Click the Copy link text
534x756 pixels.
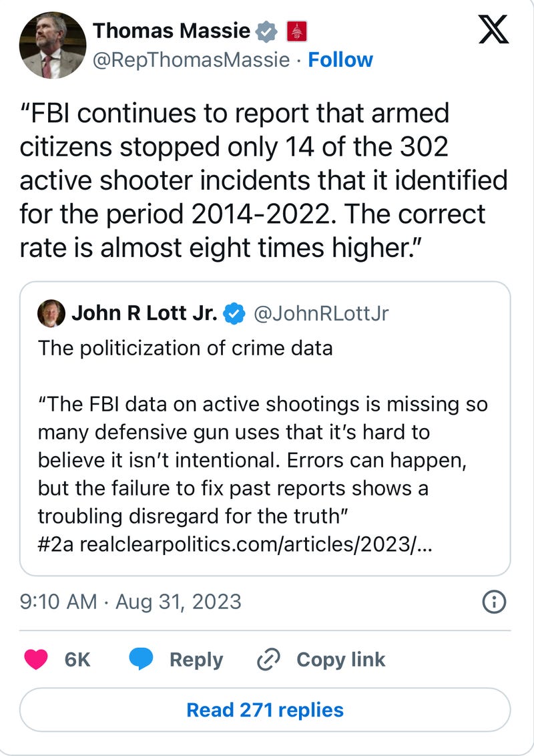(340, 660)
